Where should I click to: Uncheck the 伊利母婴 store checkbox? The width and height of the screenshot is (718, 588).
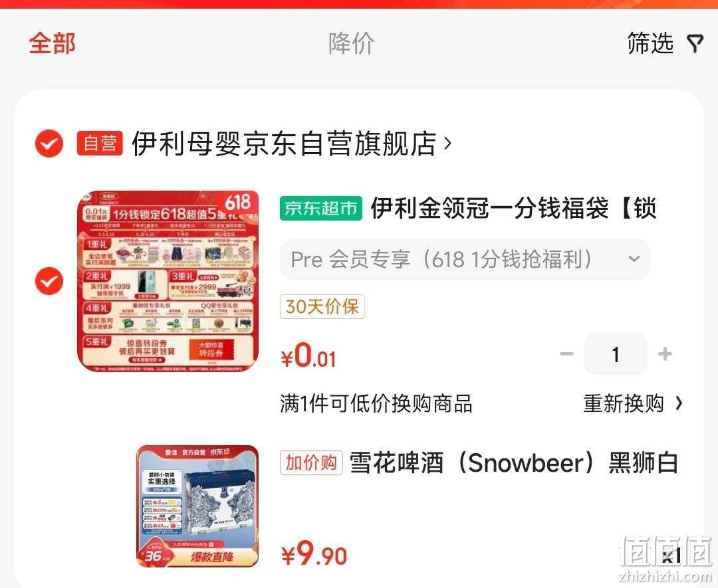(49, 144)
